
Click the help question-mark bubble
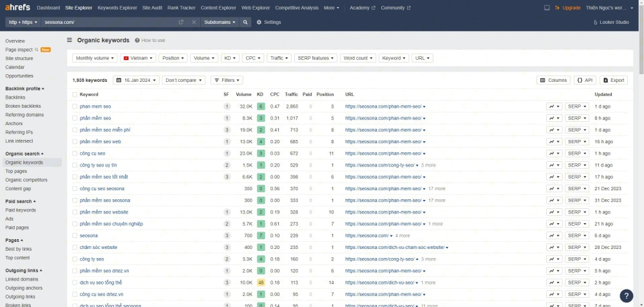[x=627, y=295]
